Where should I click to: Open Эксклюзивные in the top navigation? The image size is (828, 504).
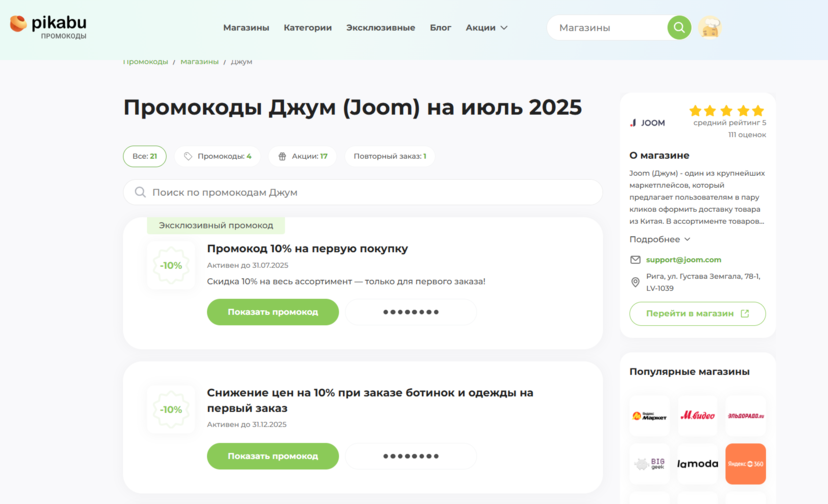[381, 27]
